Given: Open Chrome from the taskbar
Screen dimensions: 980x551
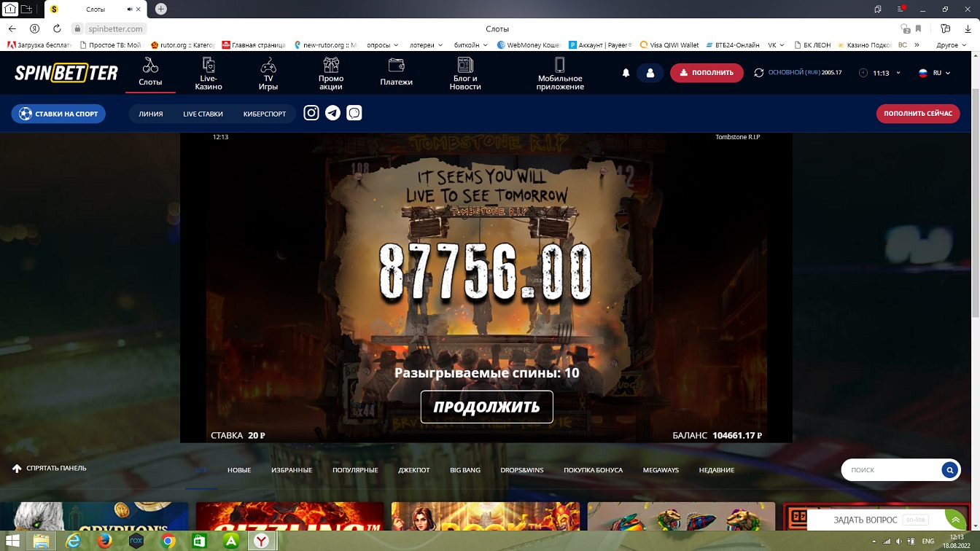Looking at the screenshot, I should pos(168,541).
